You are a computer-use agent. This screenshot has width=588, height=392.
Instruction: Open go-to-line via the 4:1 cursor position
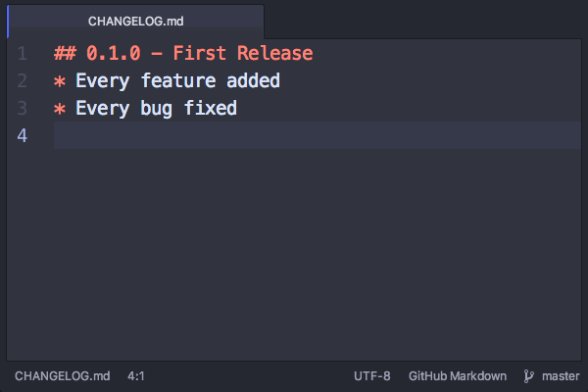[136, 376]
